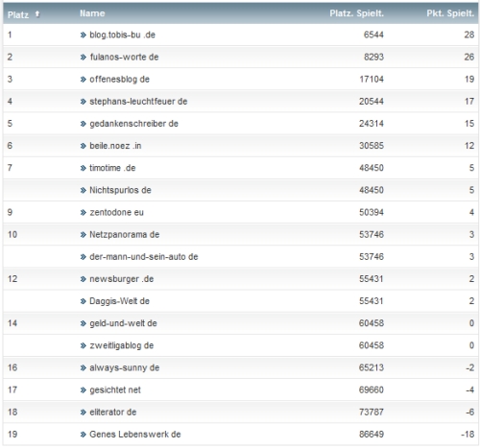Select rank value 73787
The height and width of the screenshot is (448, 480).
click(x=372, y=412)
